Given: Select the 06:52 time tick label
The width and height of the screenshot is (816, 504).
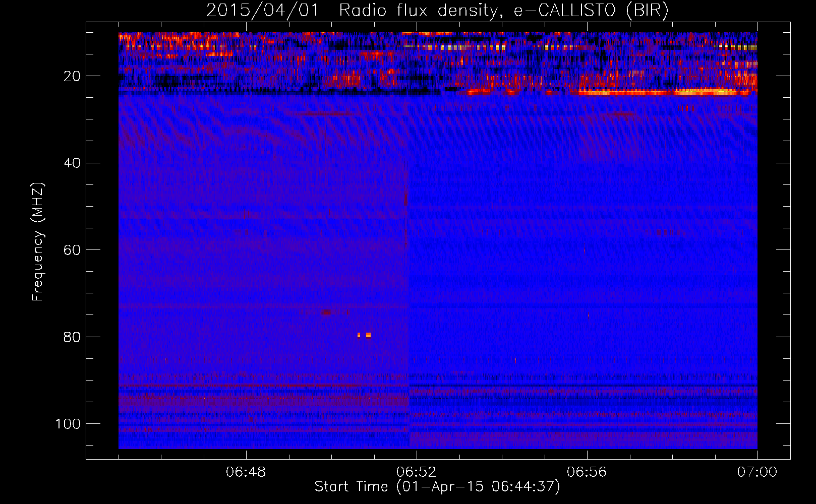Looking at the screenshot, I should [x=417, y=472].
